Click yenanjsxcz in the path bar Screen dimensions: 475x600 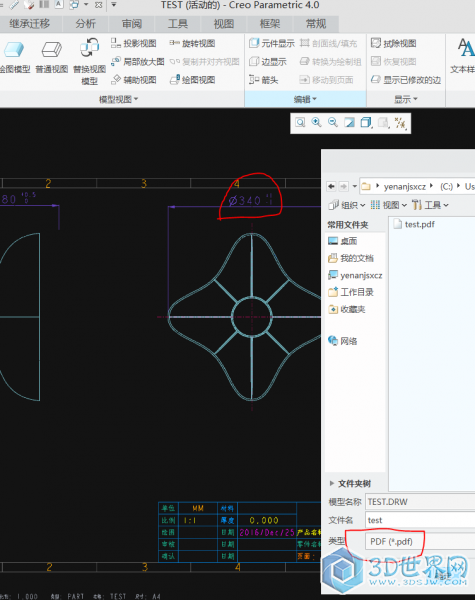tap(405, 186)
